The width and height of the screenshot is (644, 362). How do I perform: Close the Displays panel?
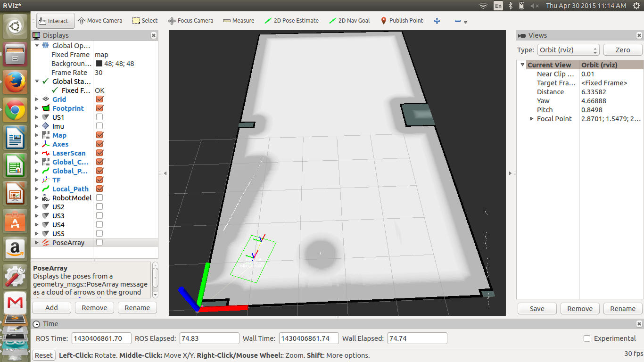pyautogui.click(x=154, y=35)
